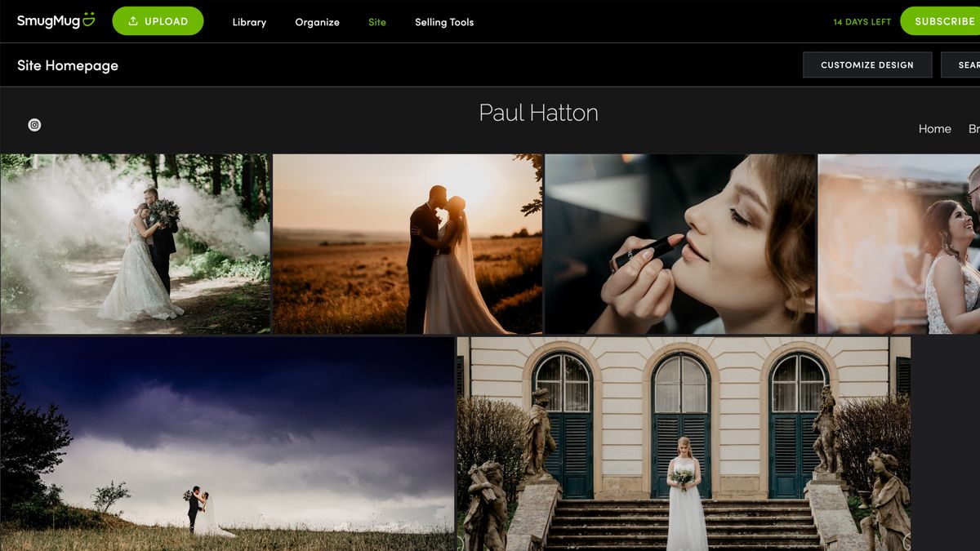
Task: Click the 14 DAYS LEFT trial link
Action: point(861,22)
